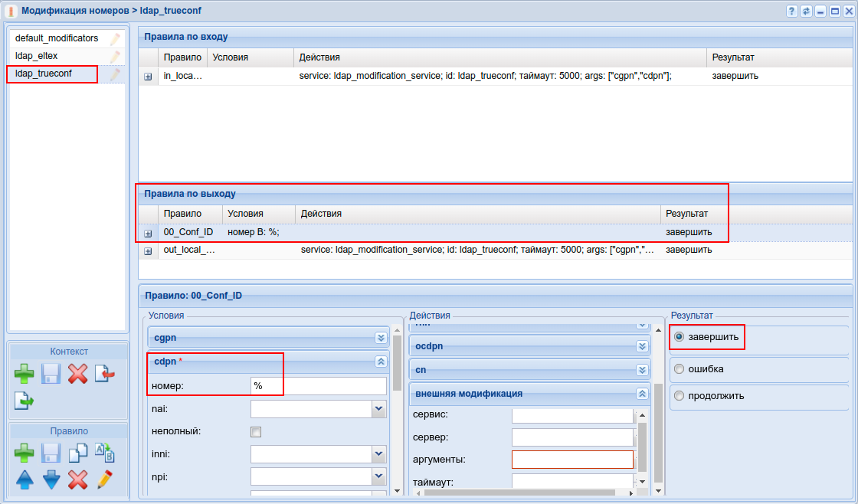Image resolution: width=858 pixels, height=504 pixels.
Task: Click the help question mark icon in title bar
Action: (792, 11)
